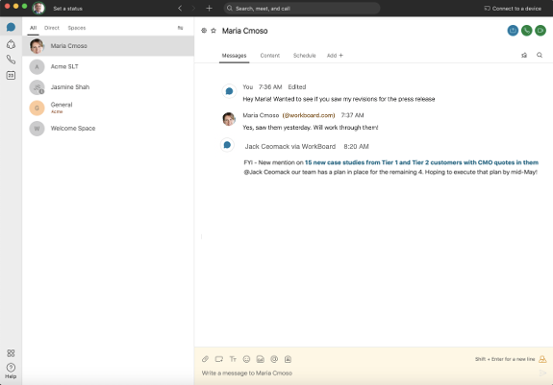Viewport: 553px width, 385px height.
Task: Open the Welcome Space
Action: (108, 128)
